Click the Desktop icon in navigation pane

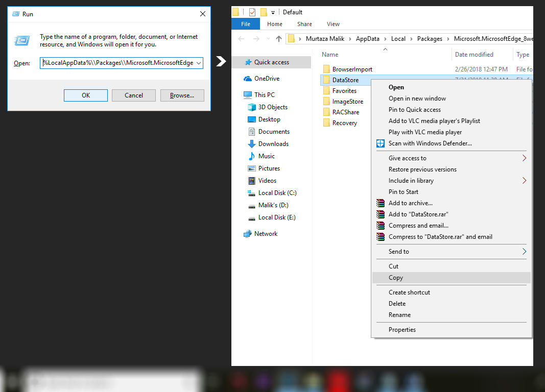pos(252,119)
